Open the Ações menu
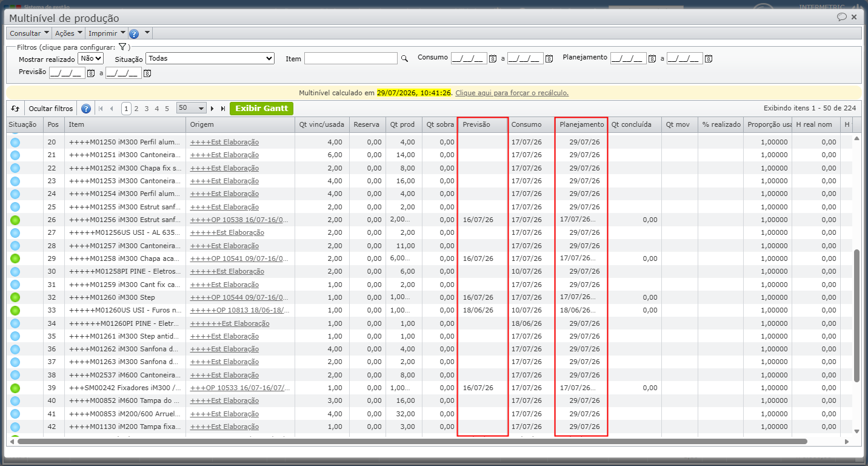868x466 pixels. tap(68, 33)
